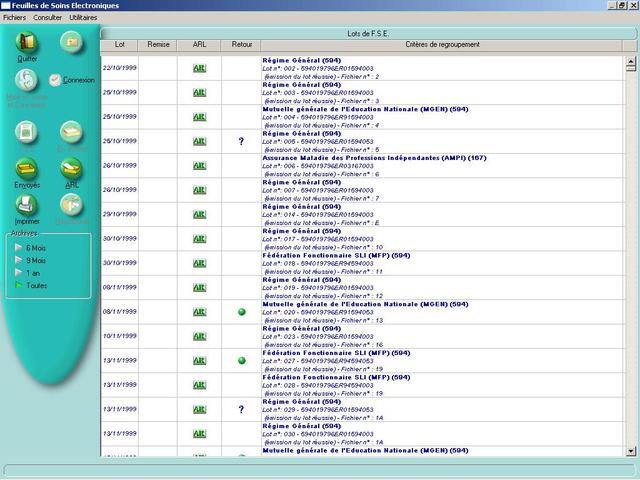Select Régime Général title of Lot 017

(302, 231)
